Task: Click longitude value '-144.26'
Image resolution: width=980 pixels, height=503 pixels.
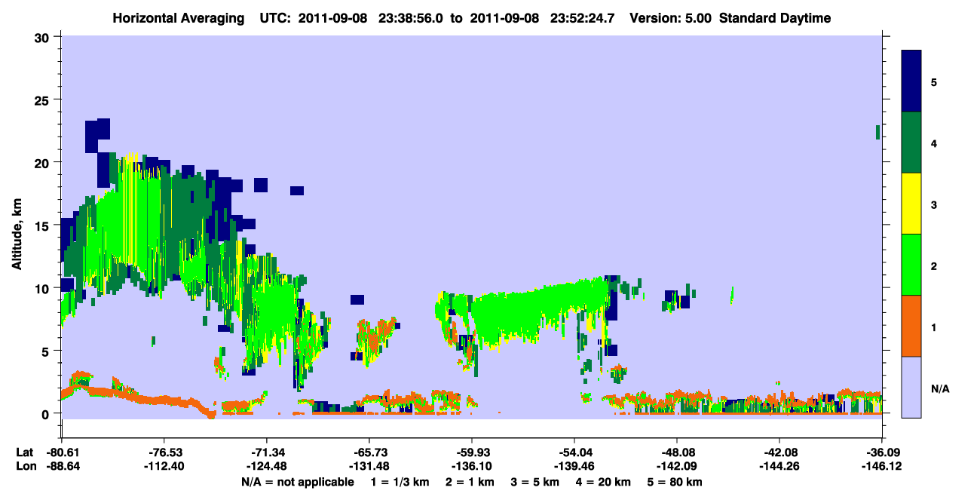Action: (x=779, y=466)
